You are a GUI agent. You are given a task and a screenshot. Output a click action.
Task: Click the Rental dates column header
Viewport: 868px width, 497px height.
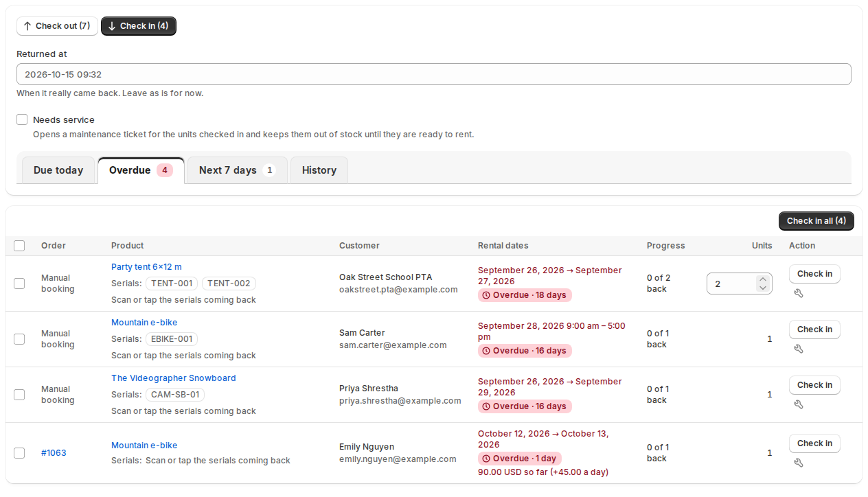(x=503, y=246)
